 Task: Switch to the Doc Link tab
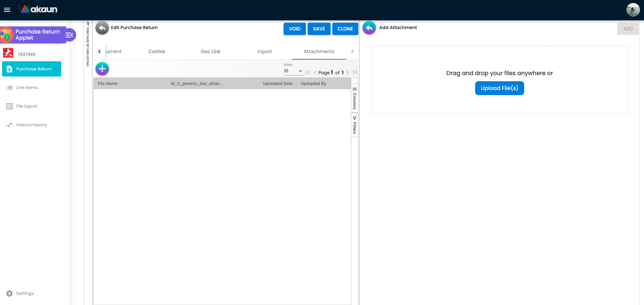[210, 51]
